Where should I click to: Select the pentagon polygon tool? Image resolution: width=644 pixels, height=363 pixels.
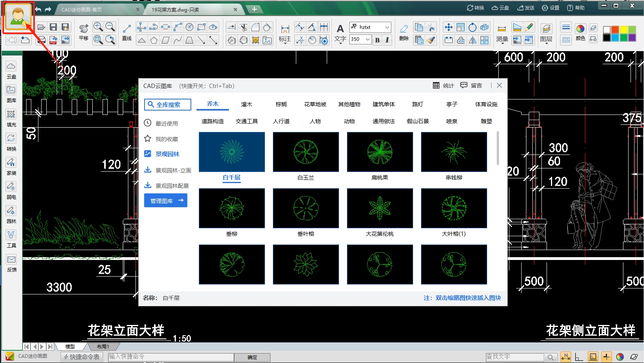click(154, 40)
